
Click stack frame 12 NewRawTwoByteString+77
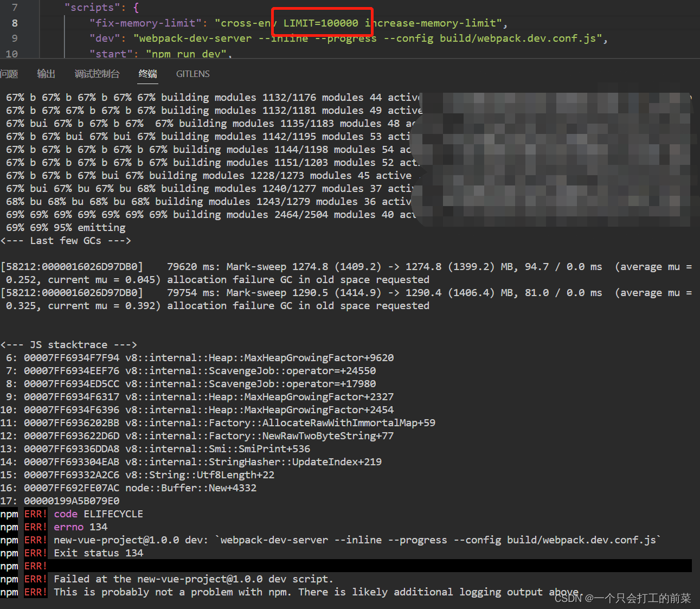(197, 436)
